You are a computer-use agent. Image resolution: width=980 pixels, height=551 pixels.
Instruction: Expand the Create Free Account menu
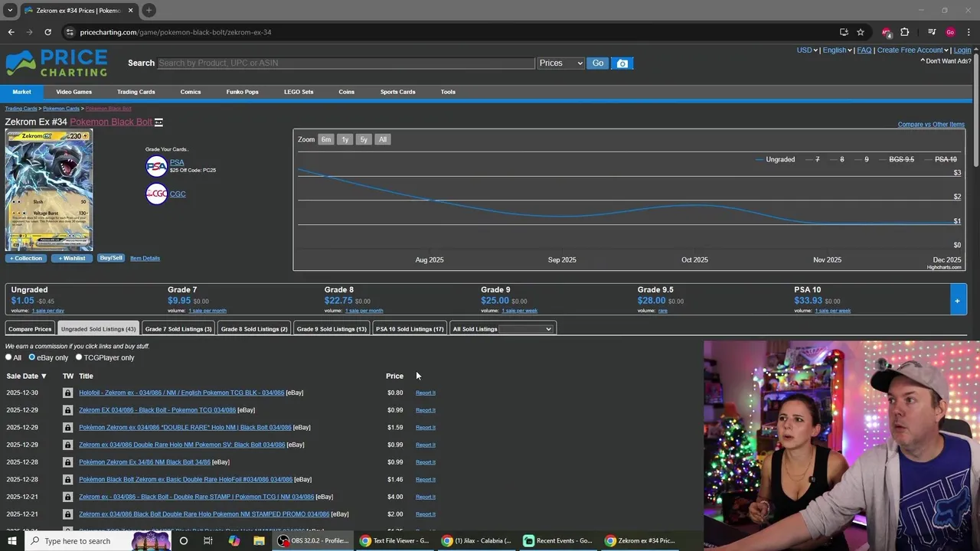click(x=913, y=51)
